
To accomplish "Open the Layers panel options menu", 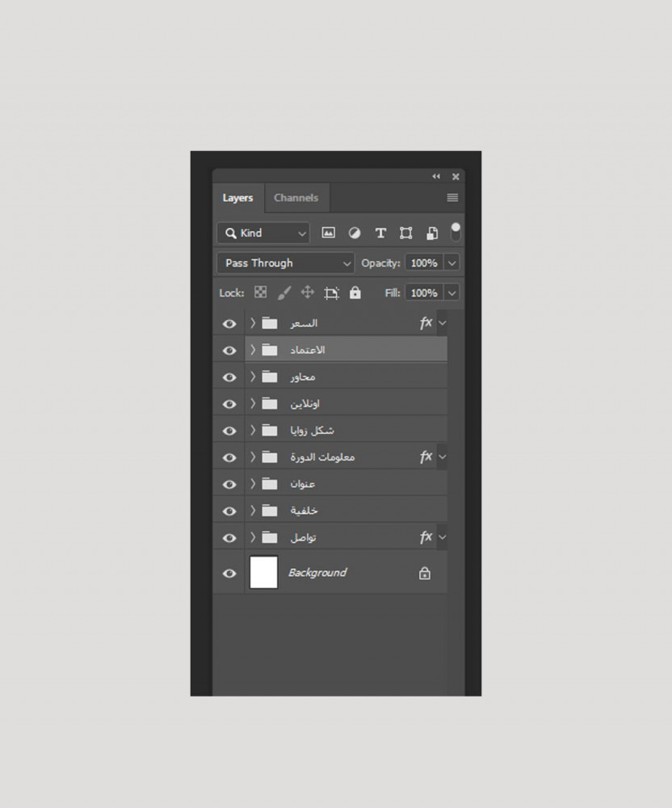I will 452,198.
